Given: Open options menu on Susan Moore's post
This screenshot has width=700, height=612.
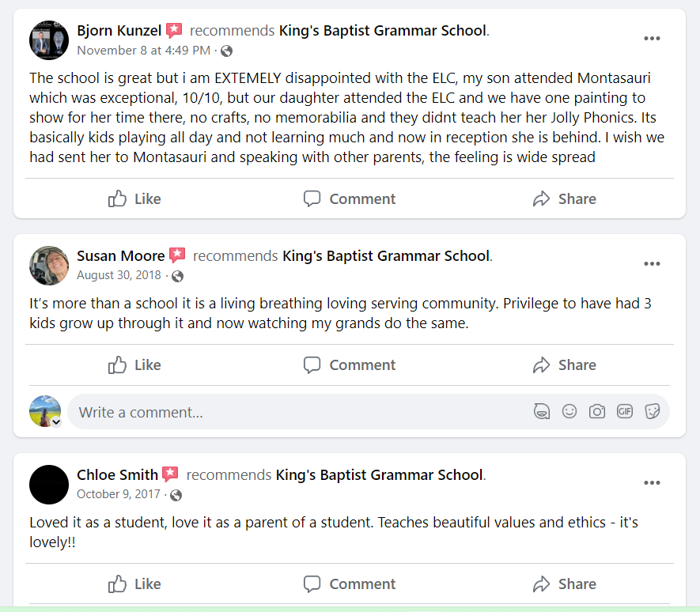Looking at the screenshot, I should (x=652, y=264).
